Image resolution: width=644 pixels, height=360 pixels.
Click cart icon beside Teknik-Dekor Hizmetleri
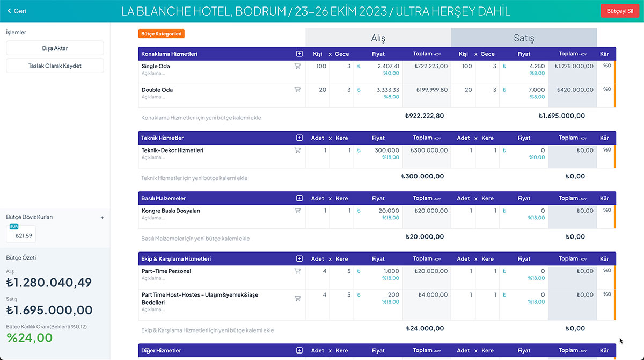click(297, 150)
